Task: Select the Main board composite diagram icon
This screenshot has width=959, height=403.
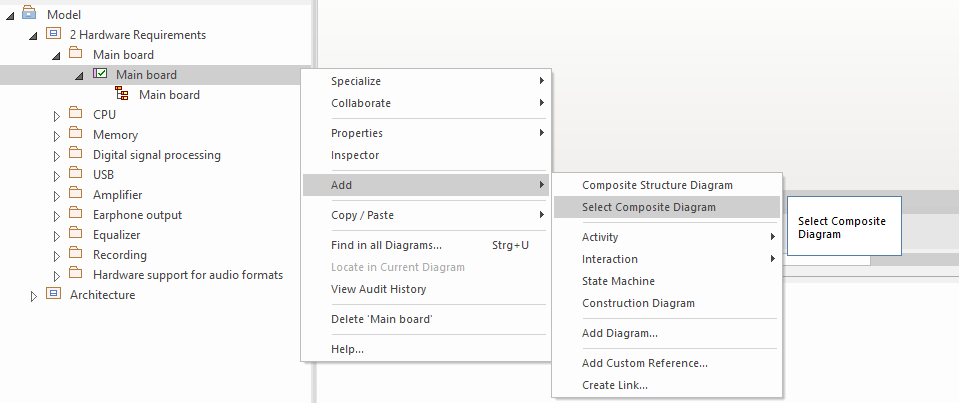Action: (x=122, y=94)
